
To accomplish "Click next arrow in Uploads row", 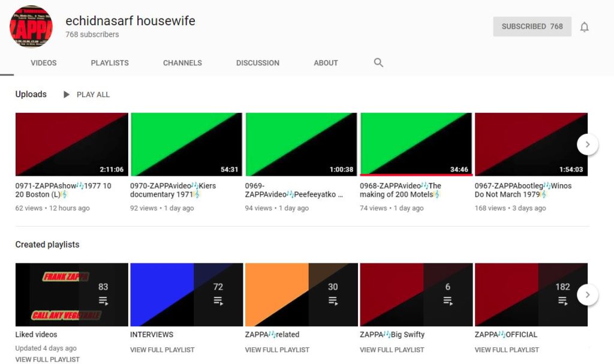I will pos(588,144).
